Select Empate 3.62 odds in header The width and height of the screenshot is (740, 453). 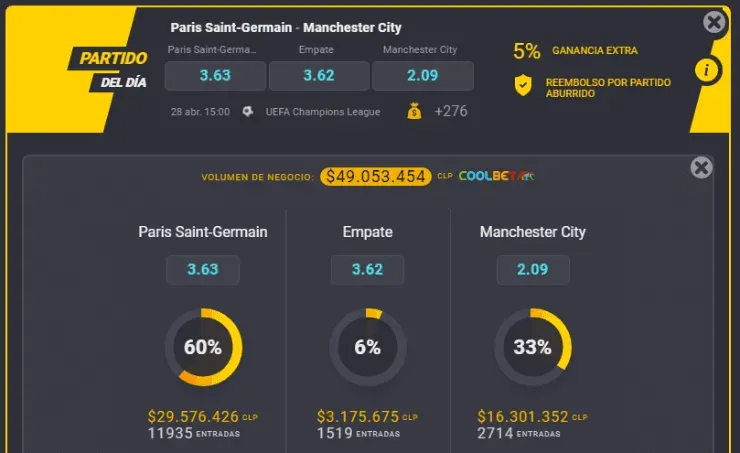(319, 76)
